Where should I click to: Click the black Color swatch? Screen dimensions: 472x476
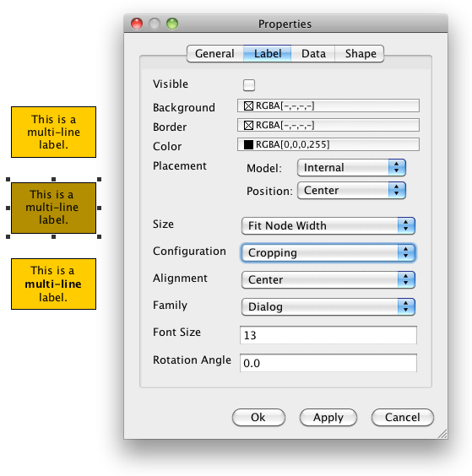tap(248, 144)
